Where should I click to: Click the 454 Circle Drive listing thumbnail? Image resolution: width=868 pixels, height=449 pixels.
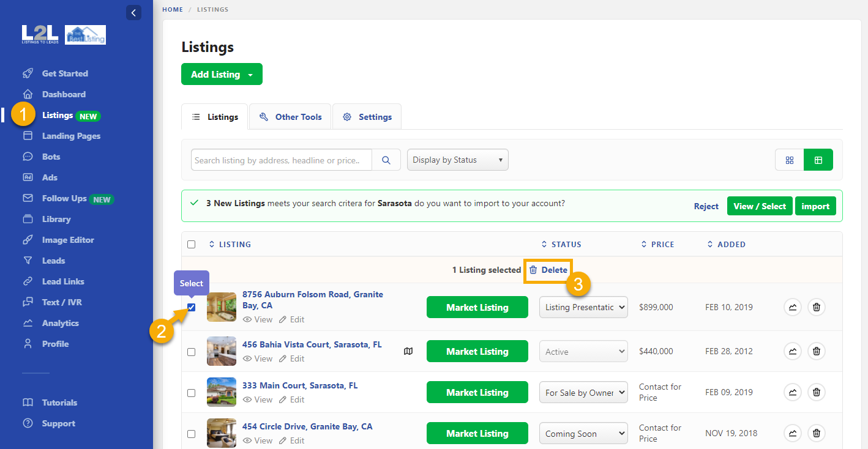coord(221,432)
